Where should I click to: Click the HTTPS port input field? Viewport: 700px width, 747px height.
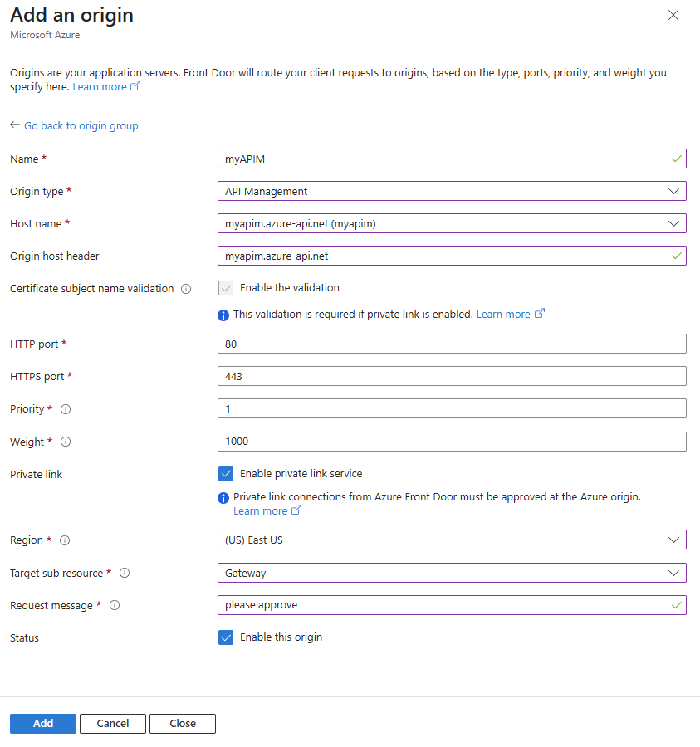pos(451,376)
